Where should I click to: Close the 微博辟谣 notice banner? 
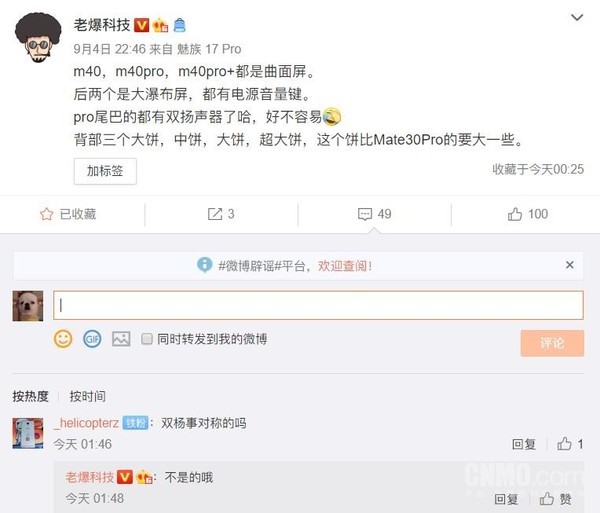[570, 265]
